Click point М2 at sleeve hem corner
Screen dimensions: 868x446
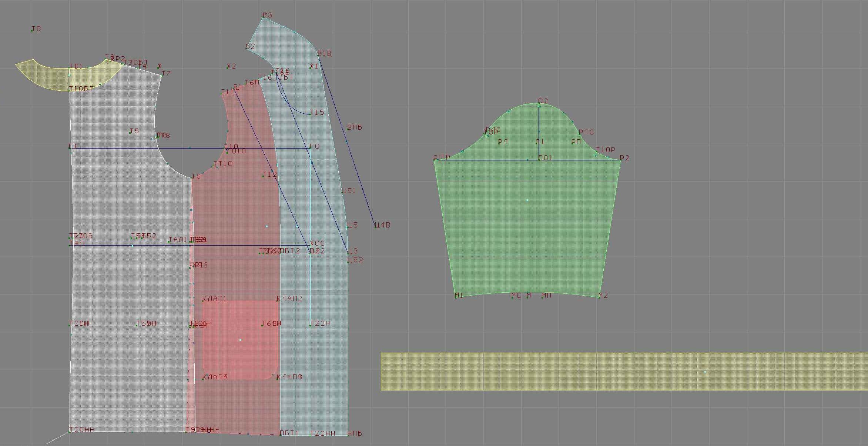pos(599,297)
